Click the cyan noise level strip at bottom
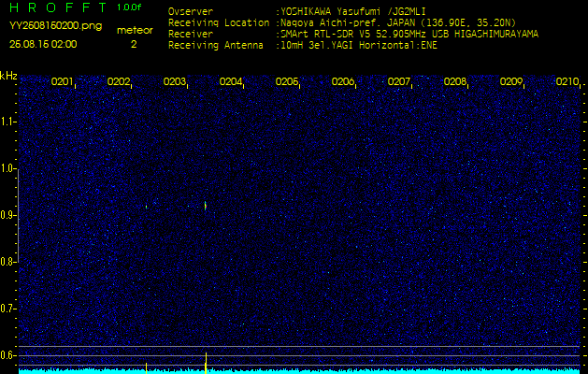 coord(299,371)
